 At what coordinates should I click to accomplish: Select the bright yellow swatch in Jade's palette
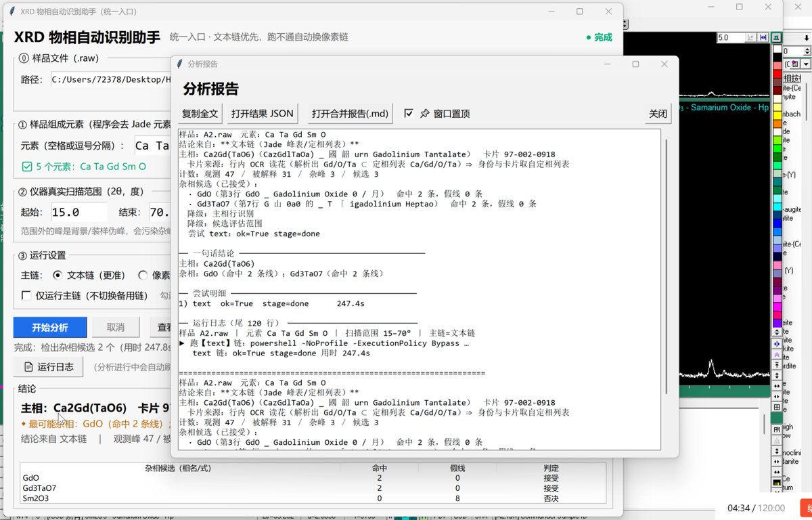(x=777, y=114)
